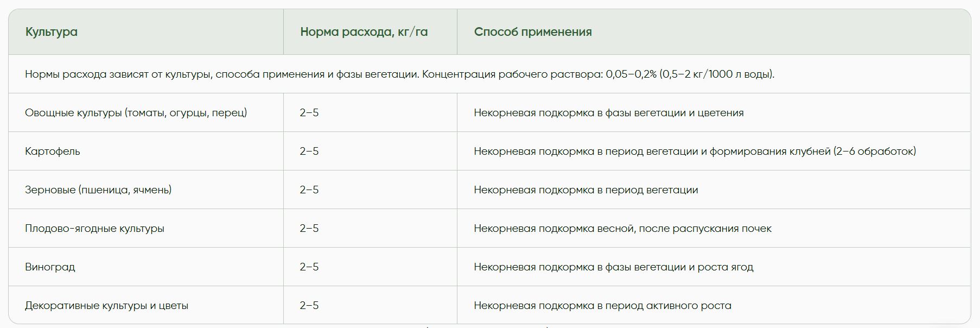This screenshot has height=328, width=980.
Task: Click the 2–5 rate for Овощные культуры
Action: tap(309, 113)
